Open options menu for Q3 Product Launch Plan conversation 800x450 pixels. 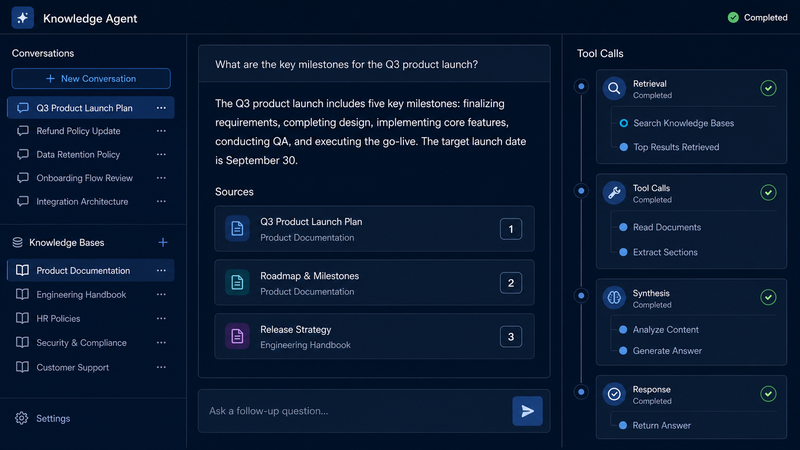161,108
